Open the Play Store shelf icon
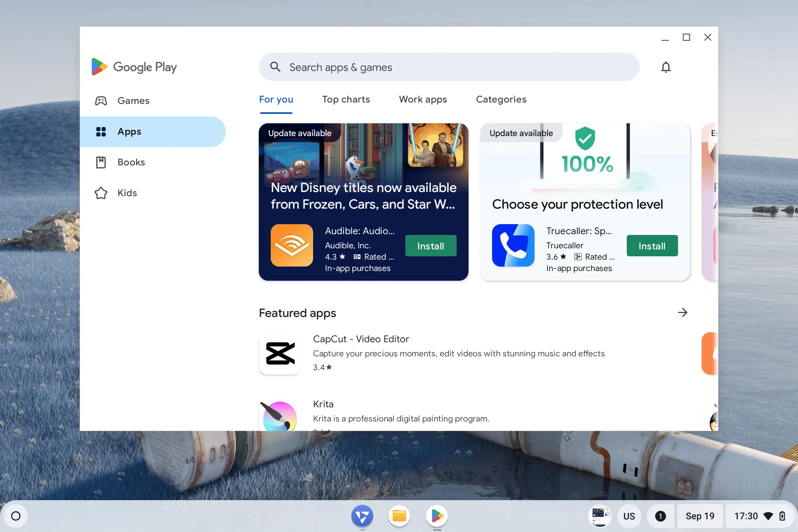 (437, 516)
